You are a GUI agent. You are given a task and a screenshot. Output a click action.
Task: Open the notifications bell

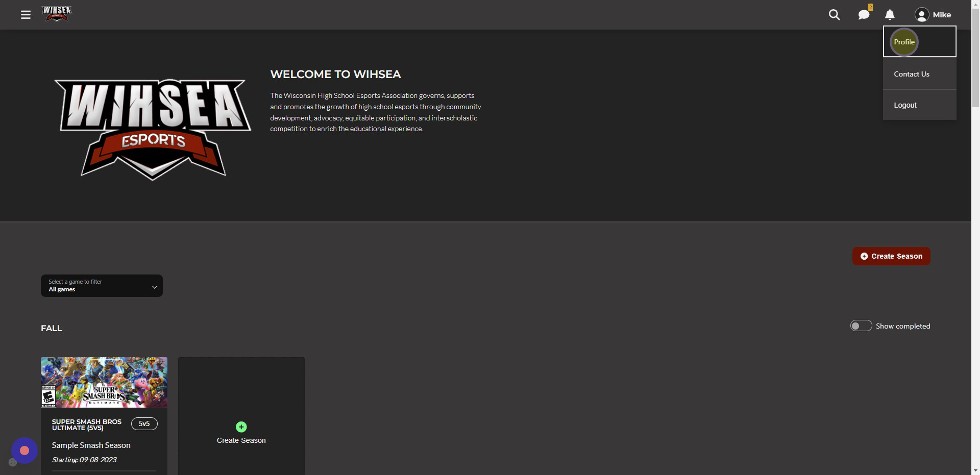tap(890, 15)
